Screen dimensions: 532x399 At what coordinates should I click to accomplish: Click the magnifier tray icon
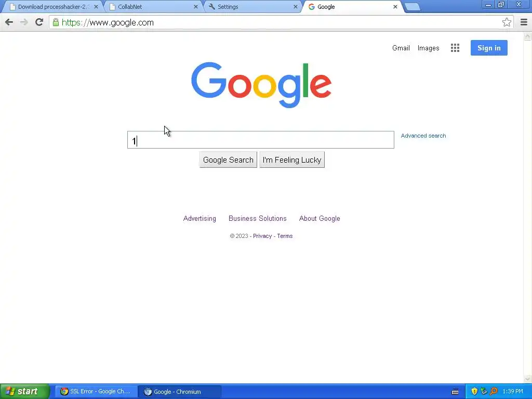coord(494,391)
